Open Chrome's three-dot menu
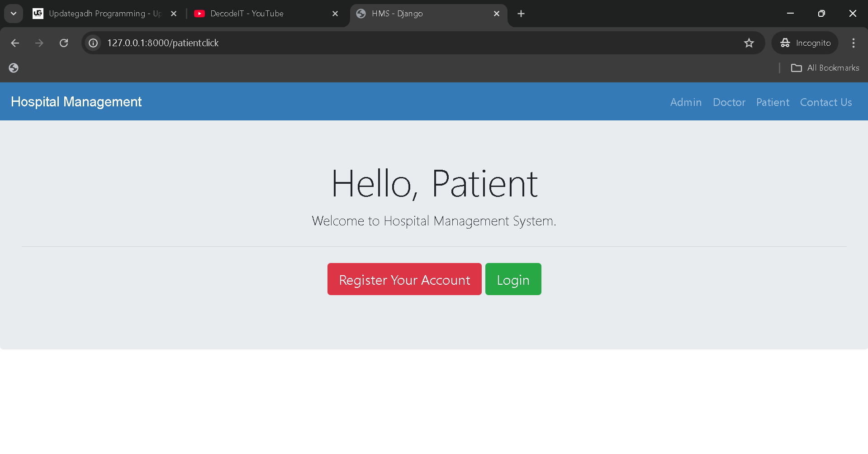 853,43
